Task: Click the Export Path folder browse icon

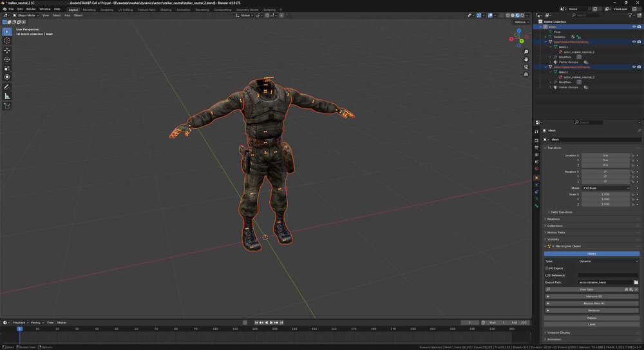Action: pyautogui.click(x=636, y=282)
